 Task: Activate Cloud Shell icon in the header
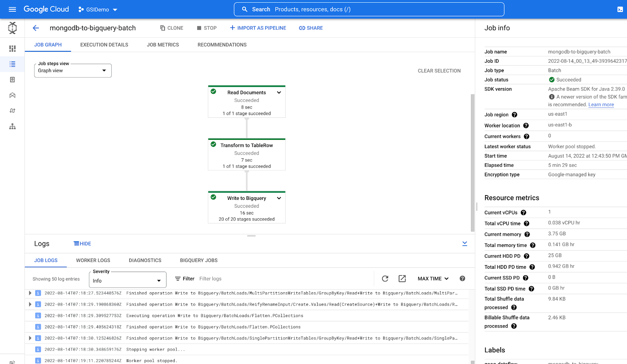[620, 9]
